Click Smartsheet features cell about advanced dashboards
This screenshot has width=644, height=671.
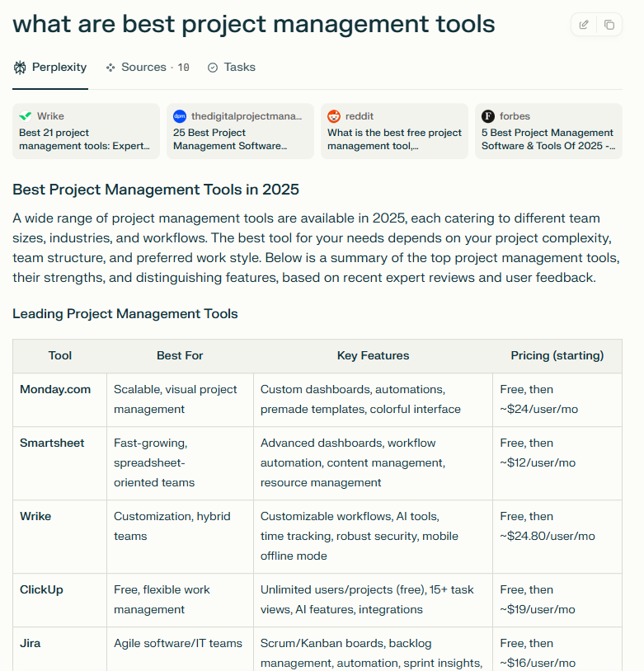pyautogui.click(x=373, y=463)
